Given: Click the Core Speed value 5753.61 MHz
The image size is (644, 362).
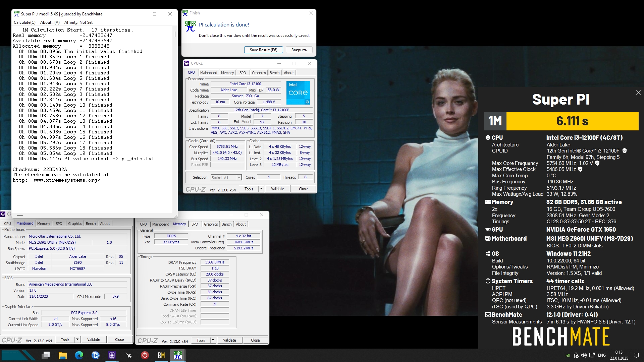Looking at the screenshot, I should click(227, 147).
